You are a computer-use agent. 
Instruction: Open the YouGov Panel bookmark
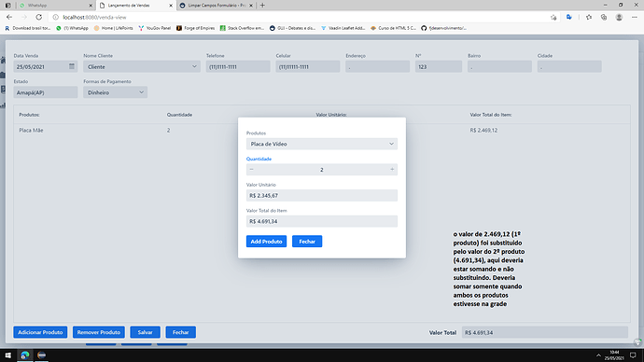point(155,28)
